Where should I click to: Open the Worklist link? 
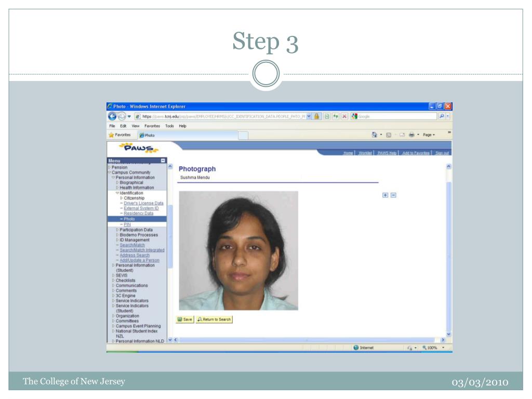(365, 153)
